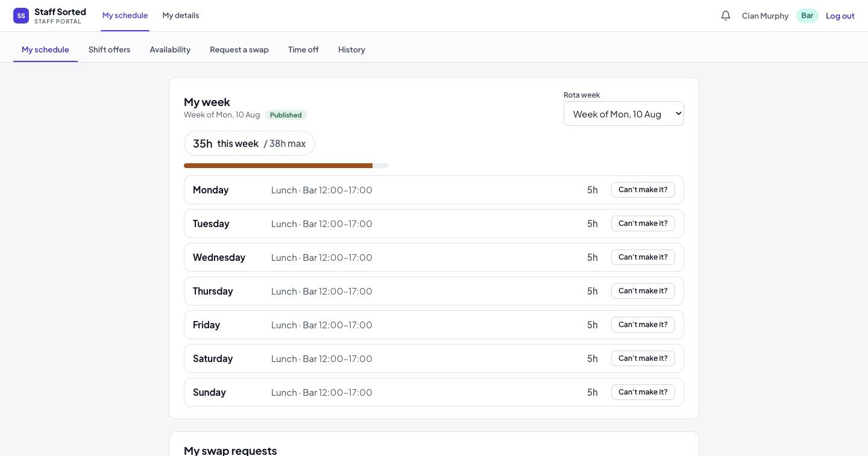Click the Week of Mon, 10 Aug subtitle
Viewport: 868px width, 456px height.
coord(222,114)
